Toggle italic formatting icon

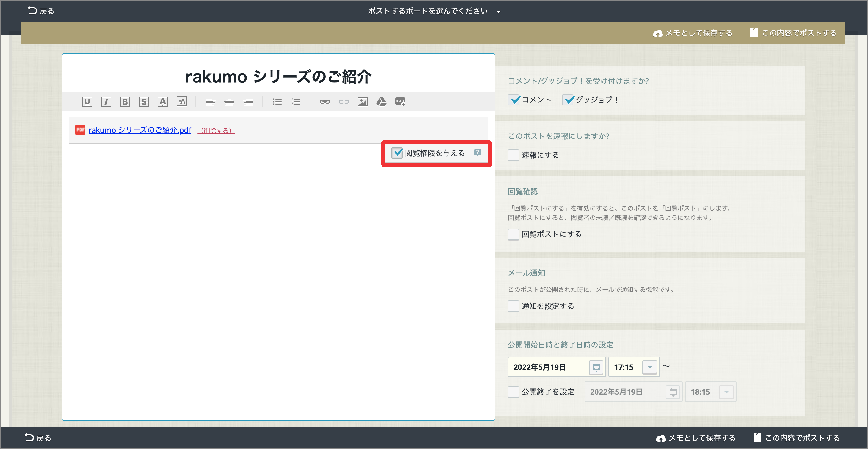pyautogui.click(x=106, y=102)
